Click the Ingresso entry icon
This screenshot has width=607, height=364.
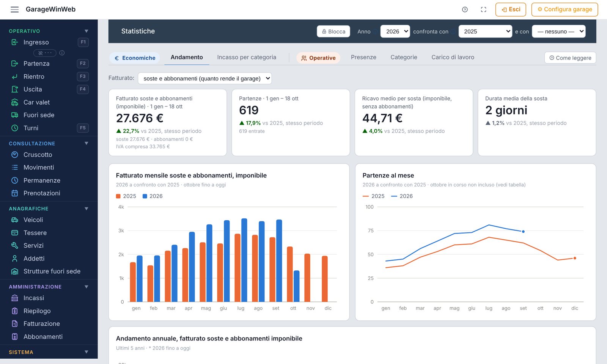(15, 42)
